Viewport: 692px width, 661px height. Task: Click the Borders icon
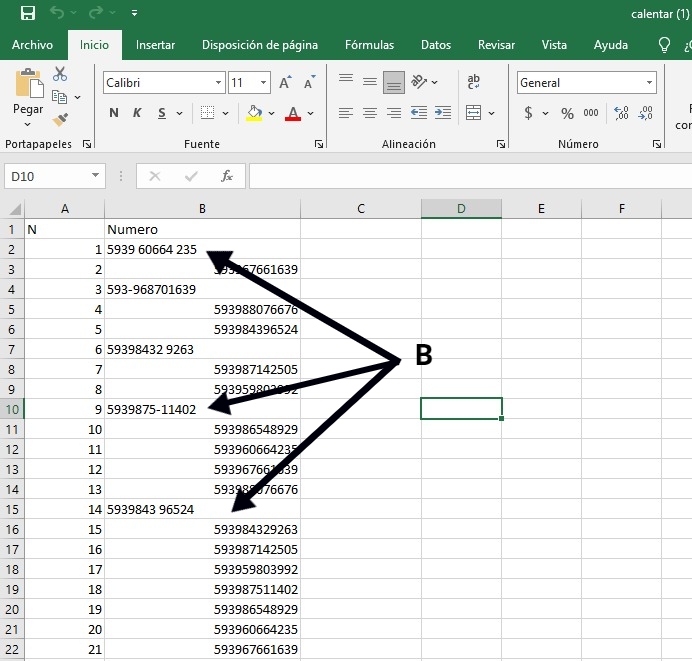pyautogui.click(x=207, y=113)
